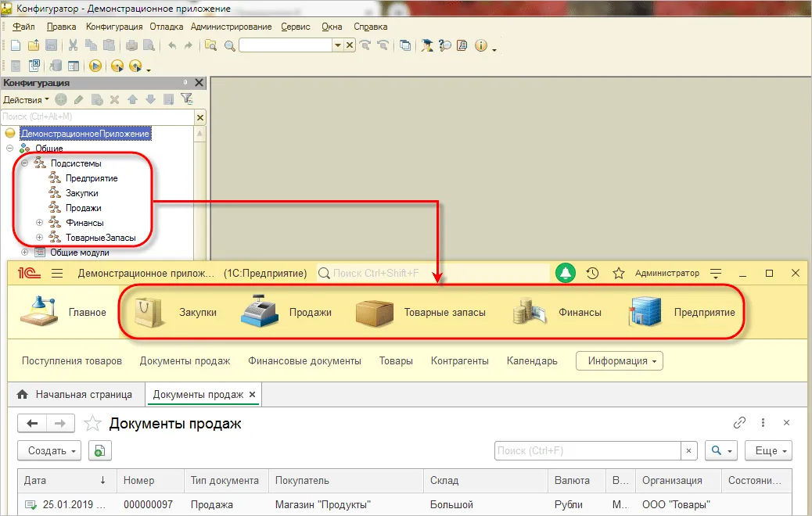Click the Move Down arrow in Конфигурация panel
This screenshot has width=812, height=516.
click(150, 99)
